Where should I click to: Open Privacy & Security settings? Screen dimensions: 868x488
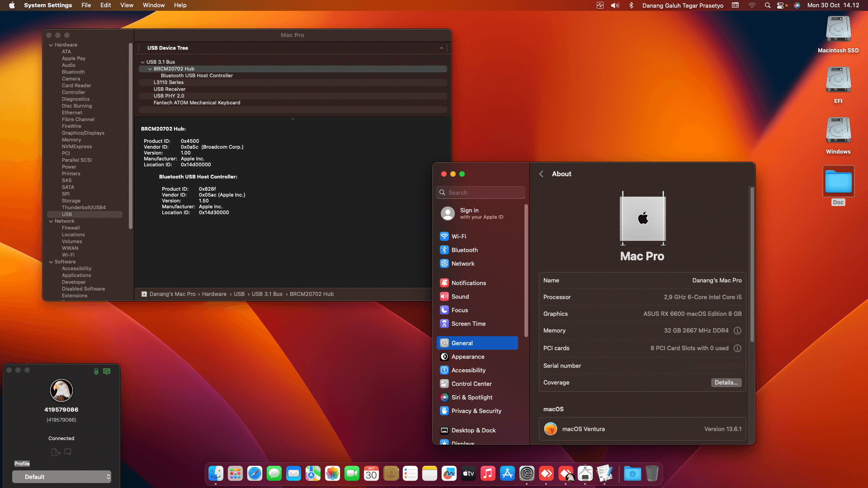tap(477, 411)
